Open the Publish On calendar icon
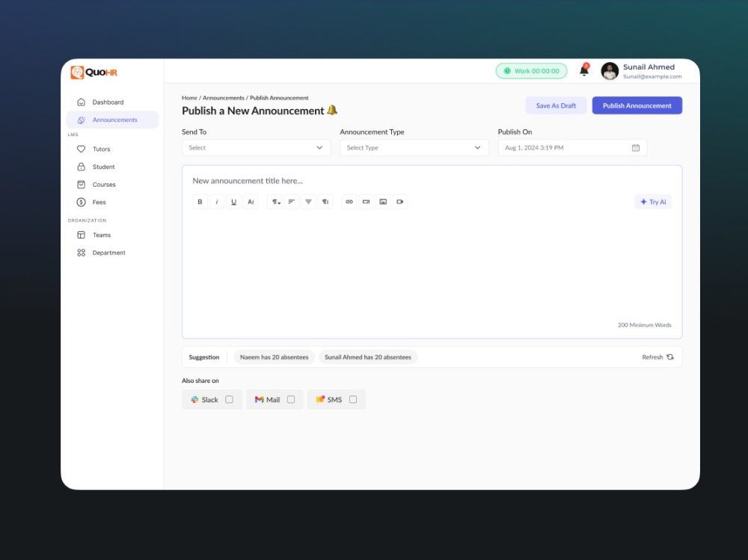 (635, 148)
